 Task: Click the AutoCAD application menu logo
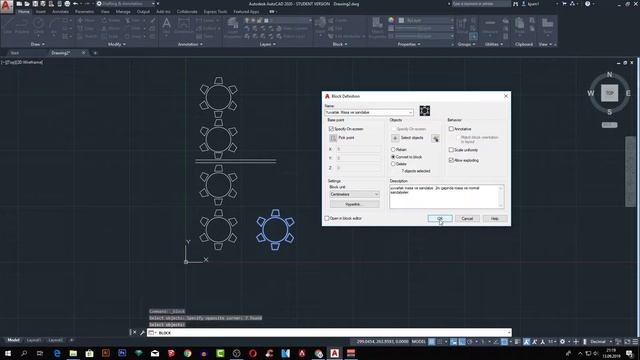coord(6,7)
